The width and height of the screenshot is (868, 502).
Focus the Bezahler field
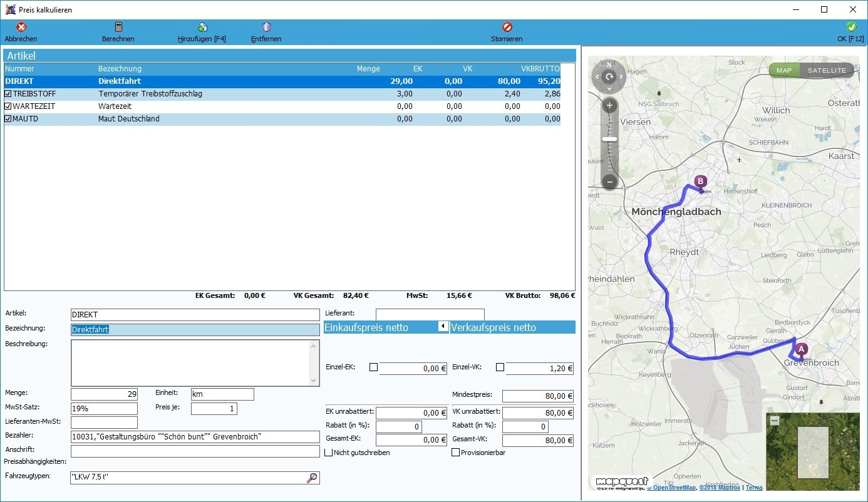tap(195, 436)
